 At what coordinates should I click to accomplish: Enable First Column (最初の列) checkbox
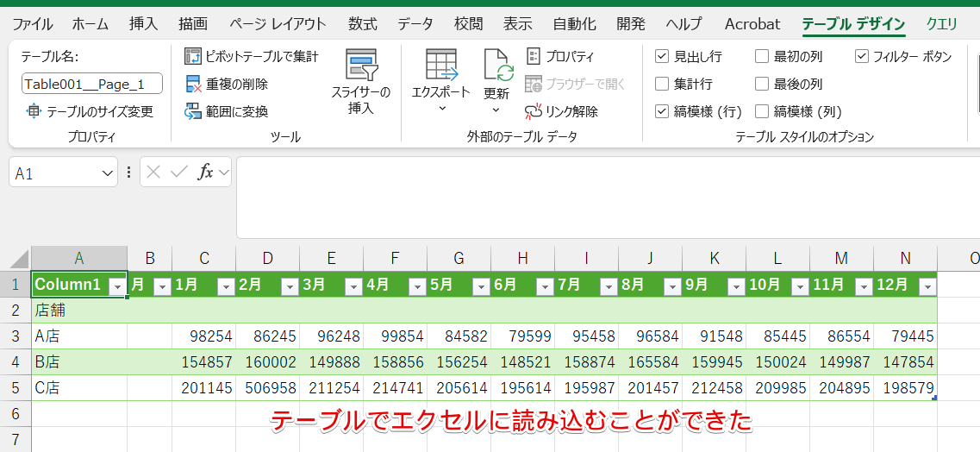(762, 56)
